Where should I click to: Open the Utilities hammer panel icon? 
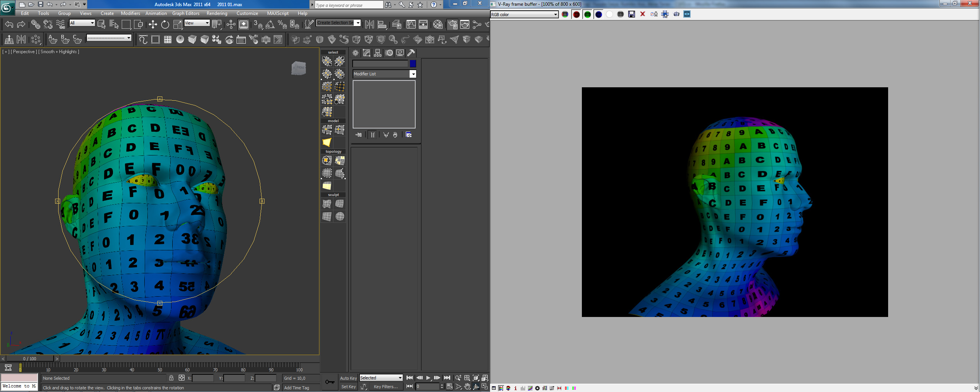pos(411,53)
